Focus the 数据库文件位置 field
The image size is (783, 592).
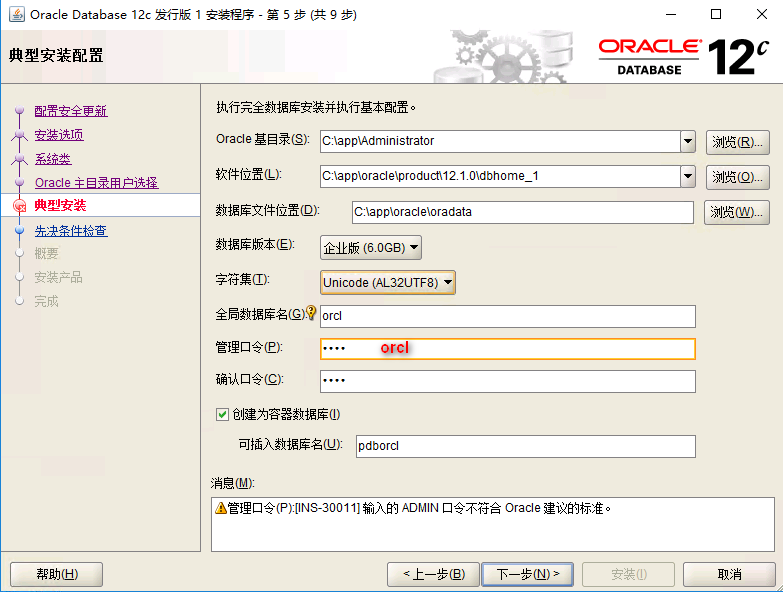pos(523,212)
